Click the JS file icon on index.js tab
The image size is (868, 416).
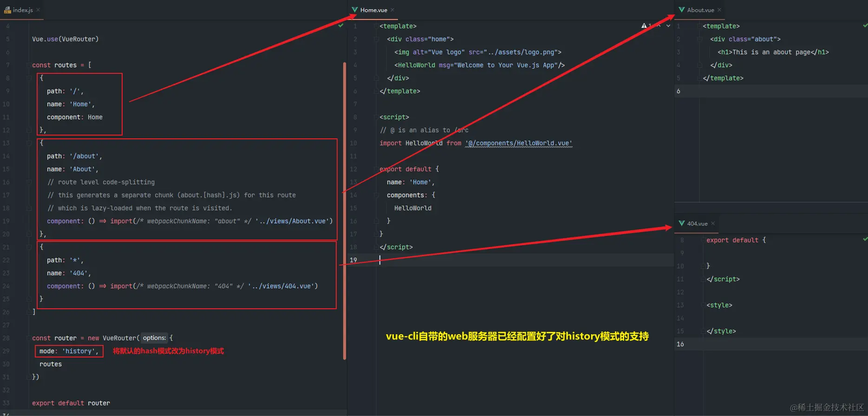pyautogui.click(x=7, y=10)
